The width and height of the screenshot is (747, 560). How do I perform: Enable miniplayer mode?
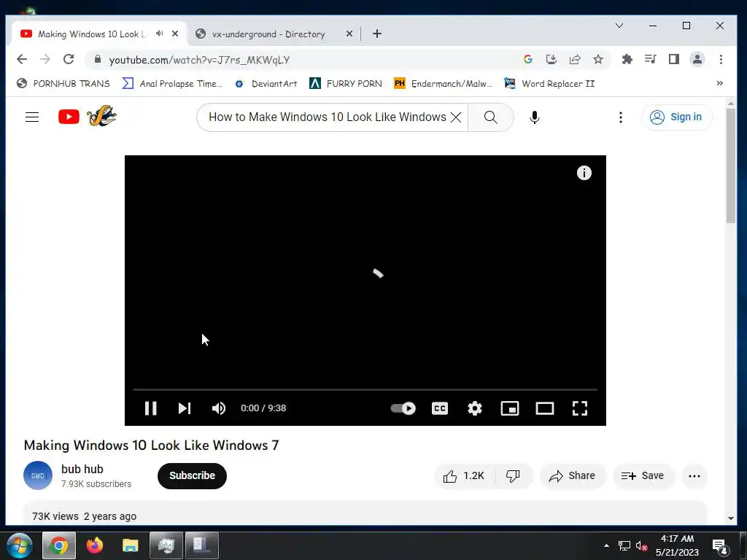click(510, 408)
